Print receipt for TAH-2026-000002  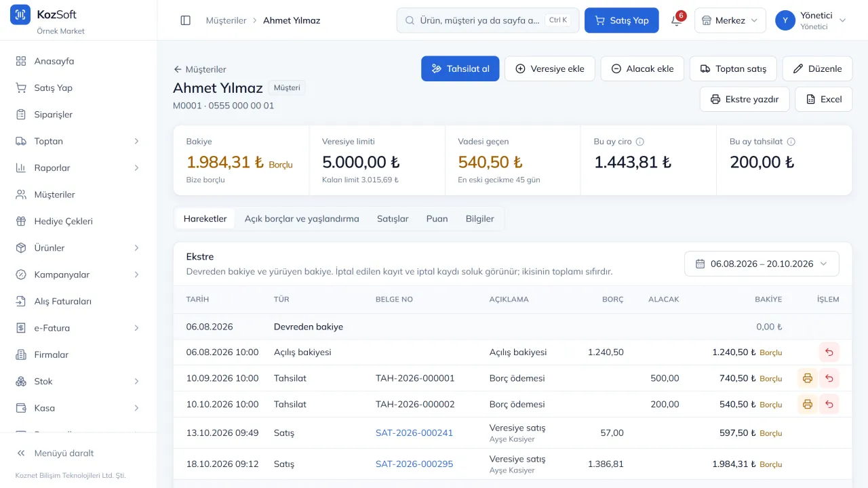point(807,404)
